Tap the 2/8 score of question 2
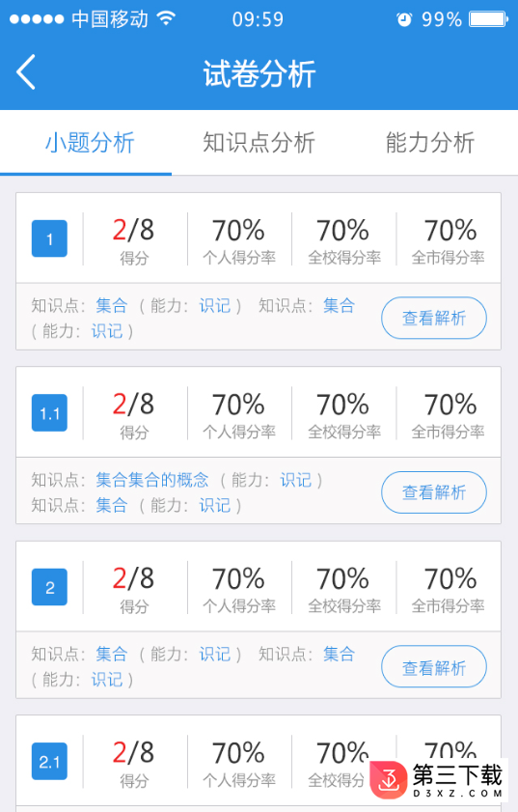Screen dimensions: 518x812 coord(133,579)
